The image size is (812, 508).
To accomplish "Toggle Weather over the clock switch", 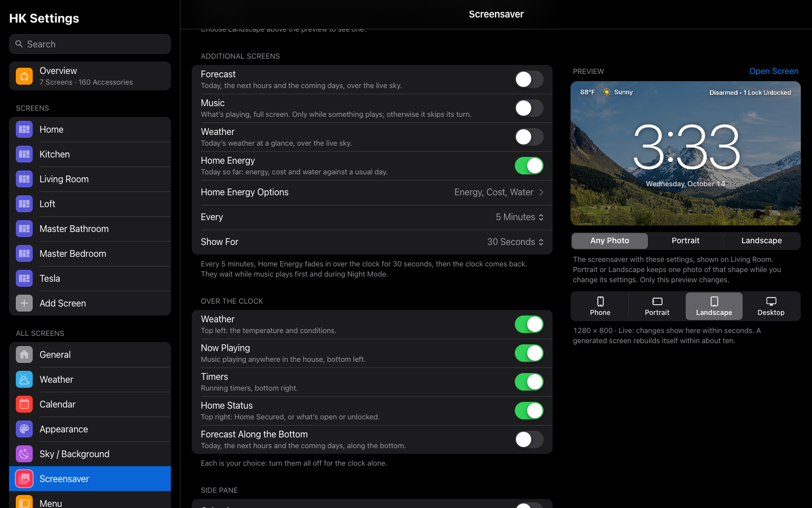I will (x=529, y=325).
